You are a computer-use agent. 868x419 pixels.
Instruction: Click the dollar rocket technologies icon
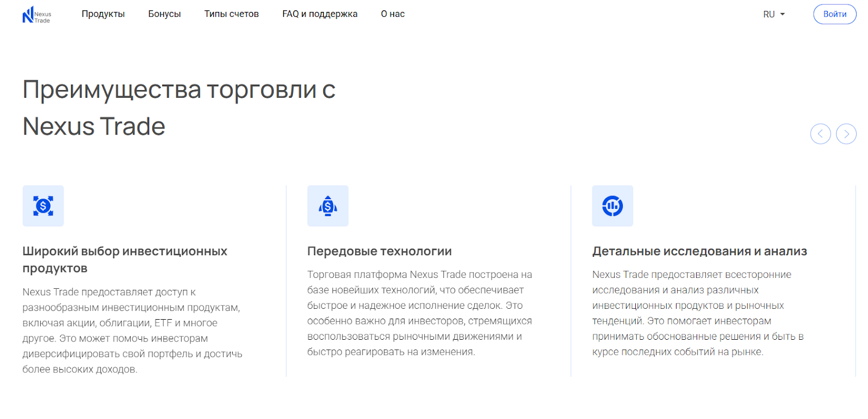pos(328,206)
